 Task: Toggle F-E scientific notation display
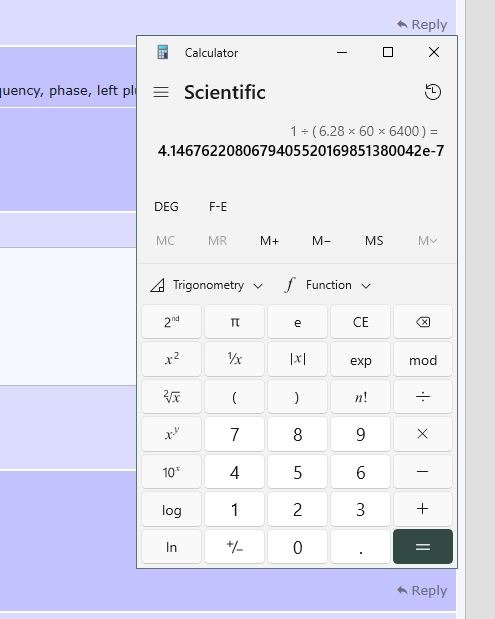218,207
